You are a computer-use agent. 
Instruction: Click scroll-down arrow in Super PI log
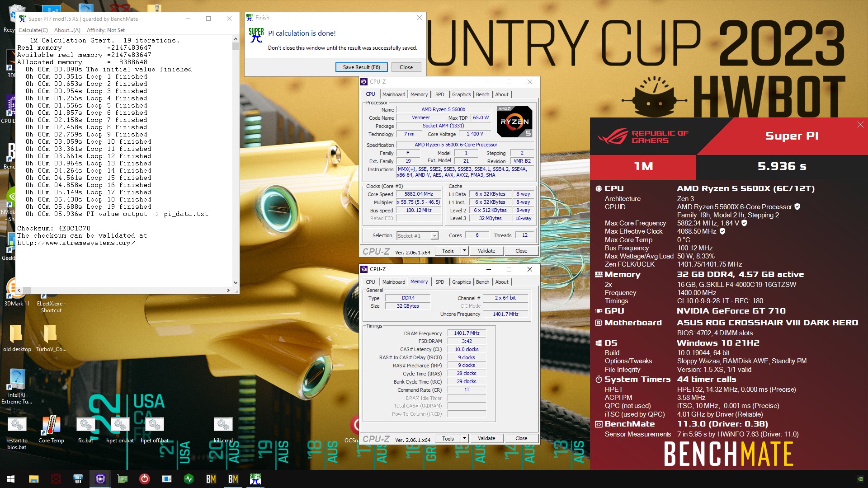coord(236,283)
